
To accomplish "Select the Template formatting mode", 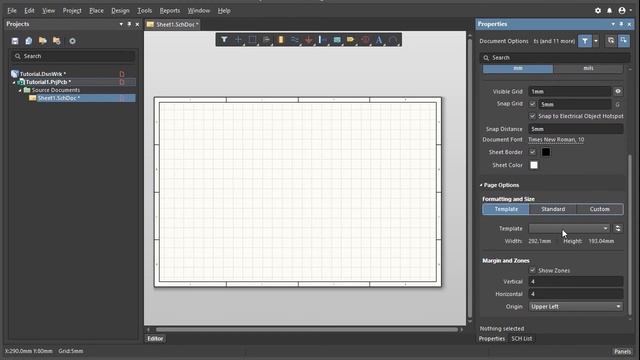I will tap(506, 209).
